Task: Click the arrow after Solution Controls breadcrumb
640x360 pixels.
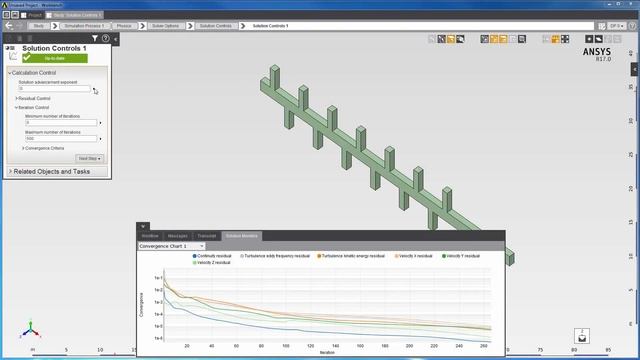Action: [243, 26]
